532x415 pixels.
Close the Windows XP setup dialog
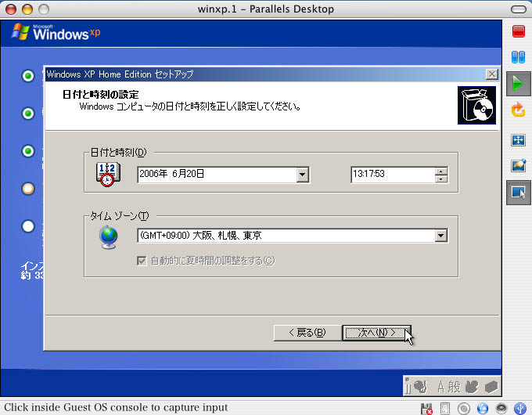pos(491,74)
